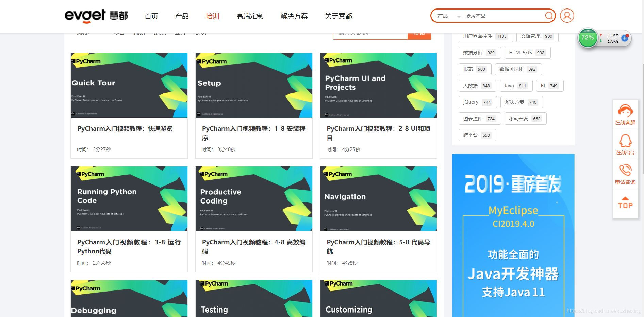This screenshot has height=317, width=644.
Task: Open link 5-8 代码导航
Action: click(379, 247)
